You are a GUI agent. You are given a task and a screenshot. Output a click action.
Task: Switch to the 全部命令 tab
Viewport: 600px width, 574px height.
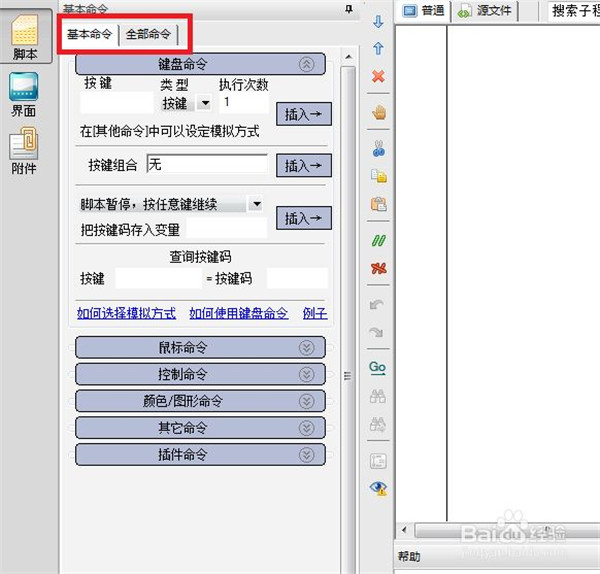coord(147,34)
